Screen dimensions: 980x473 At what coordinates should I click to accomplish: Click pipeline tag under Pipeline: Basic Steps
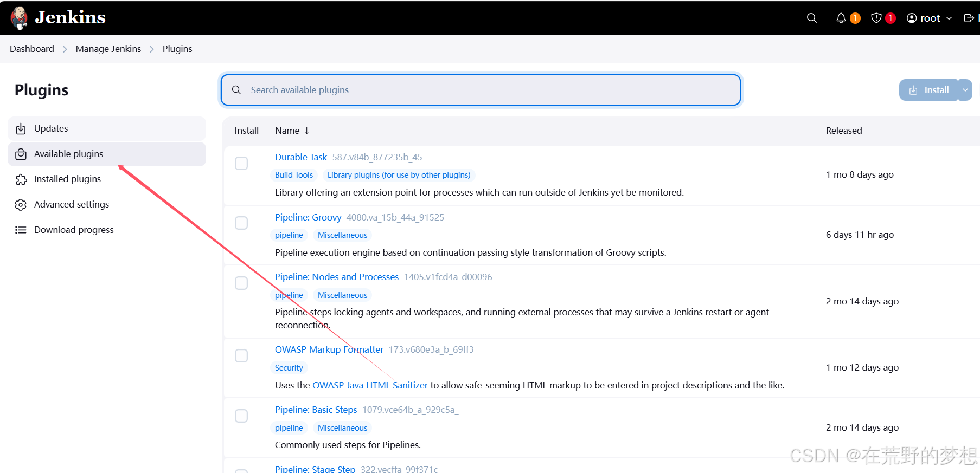pyautogui.click(x=289, y=428)
